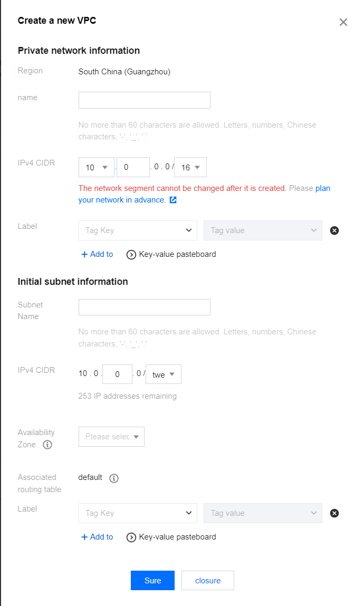Open the first octet dropdown showing 10
The height and width of the screenshot is (606, 364).
(96, 168)
